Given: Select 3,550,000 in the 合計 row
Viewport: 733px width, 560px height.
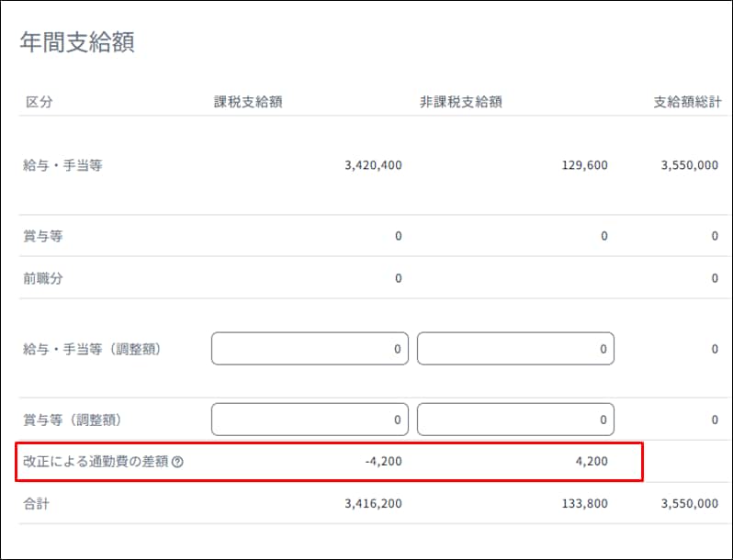Looking at the screenshot, I should tap(690, 504).
